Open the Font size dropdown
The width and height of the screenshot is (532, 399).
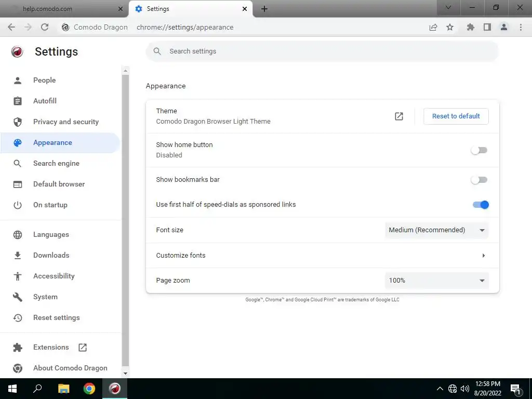(x=436, y=230)
